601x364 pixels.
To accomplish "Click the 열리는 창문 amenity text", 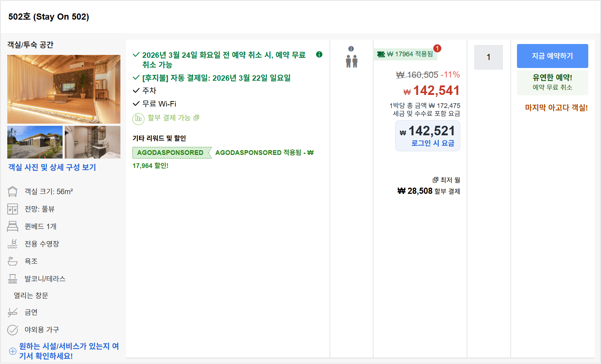I will (31, 296).
